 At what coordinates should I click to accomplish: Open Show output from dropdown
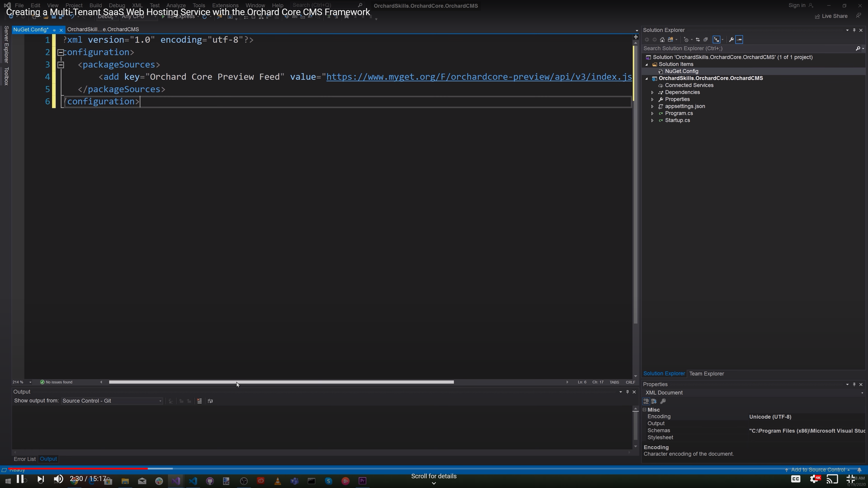pos(112,401)
